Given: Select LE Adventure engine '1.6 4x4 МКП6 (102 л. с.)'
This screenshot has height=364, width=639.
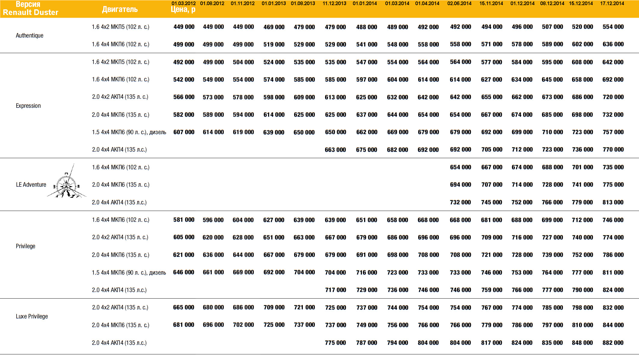Looking at the screenshot, I should [120, 167].
